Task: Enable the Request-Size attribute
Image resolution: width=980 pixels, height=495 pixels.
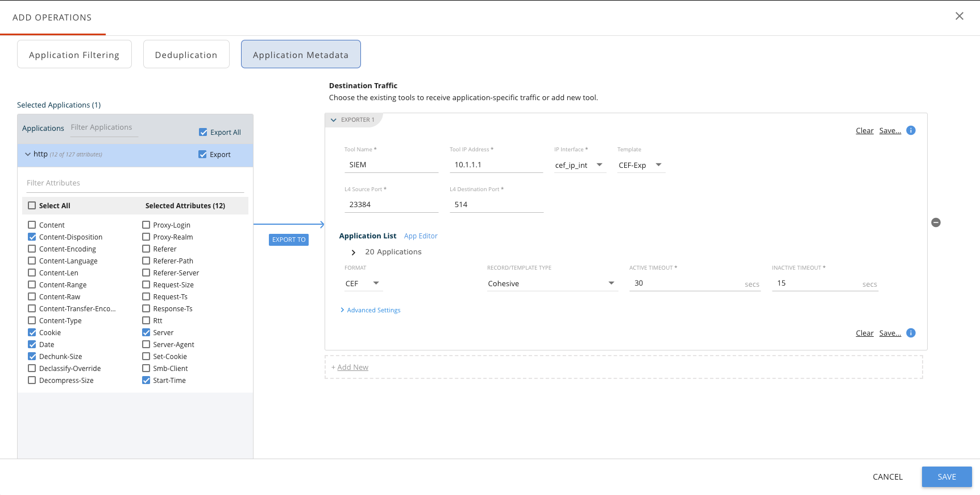Action: point(146,284)
